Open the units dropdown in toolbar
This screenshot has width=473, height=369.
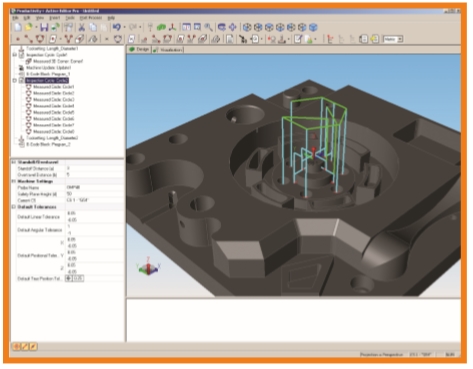tap(400, 39)
